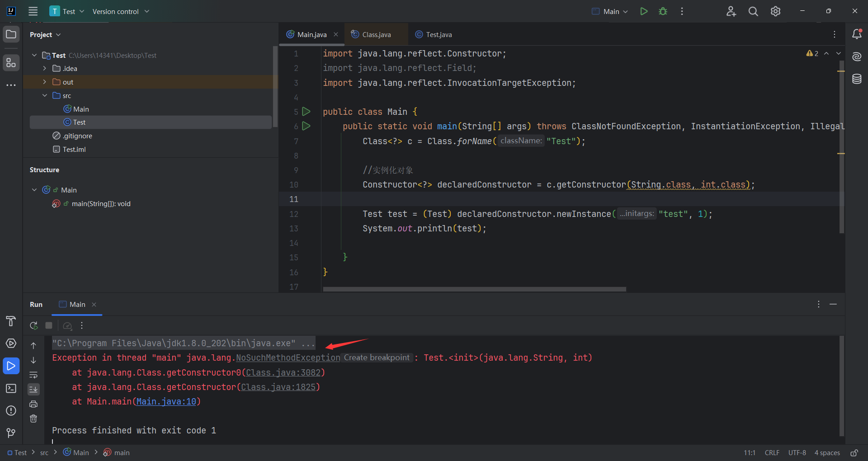Change CRLF line separator
The width and height of the screenshot is (868, 461).
click(x=772, y=453)
